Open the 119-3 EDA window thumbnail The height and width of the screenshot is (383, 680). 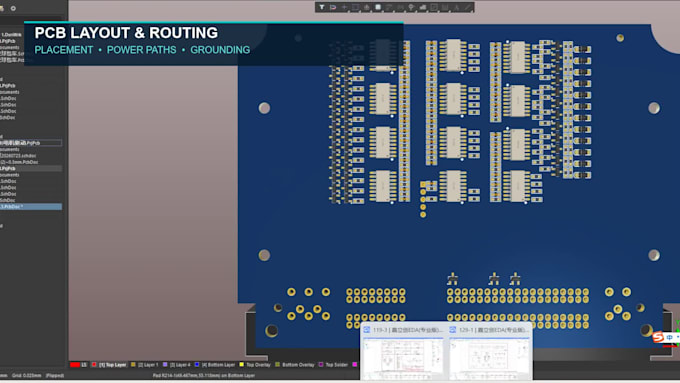pos(403,352)
